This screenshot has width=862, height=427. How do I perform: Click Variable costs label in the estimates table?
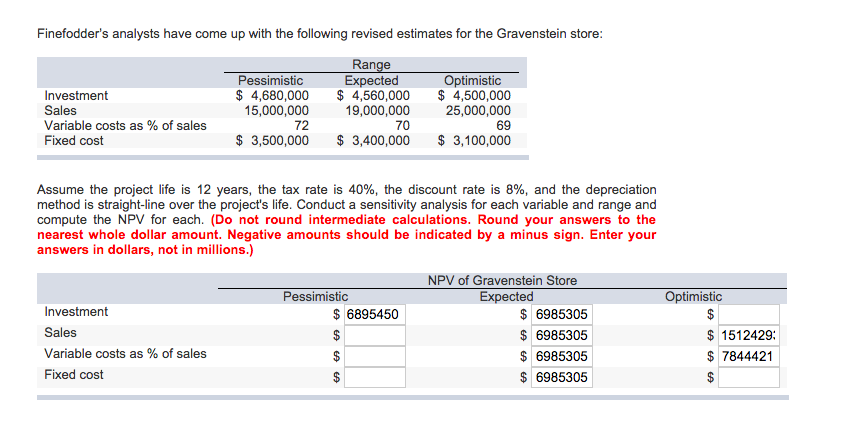pyautogui.click(x=125, y=125)
